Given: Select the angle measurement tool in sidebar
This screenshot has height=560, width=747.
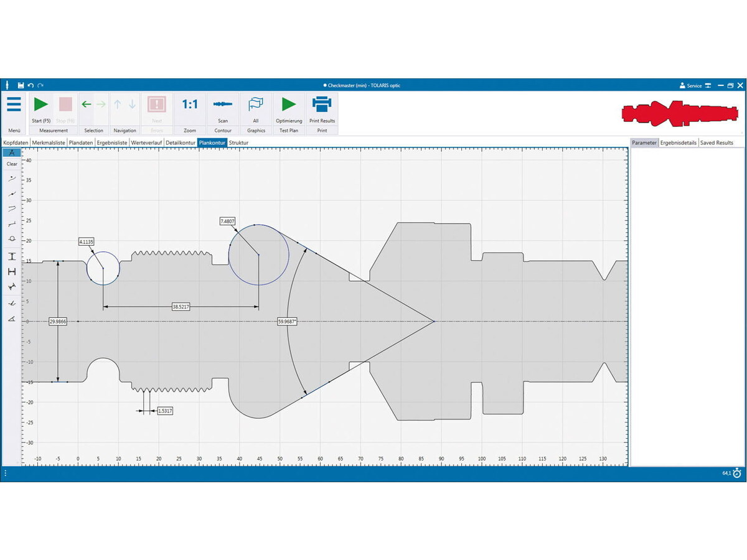Looking at the screenshot, I should (12, 319).
